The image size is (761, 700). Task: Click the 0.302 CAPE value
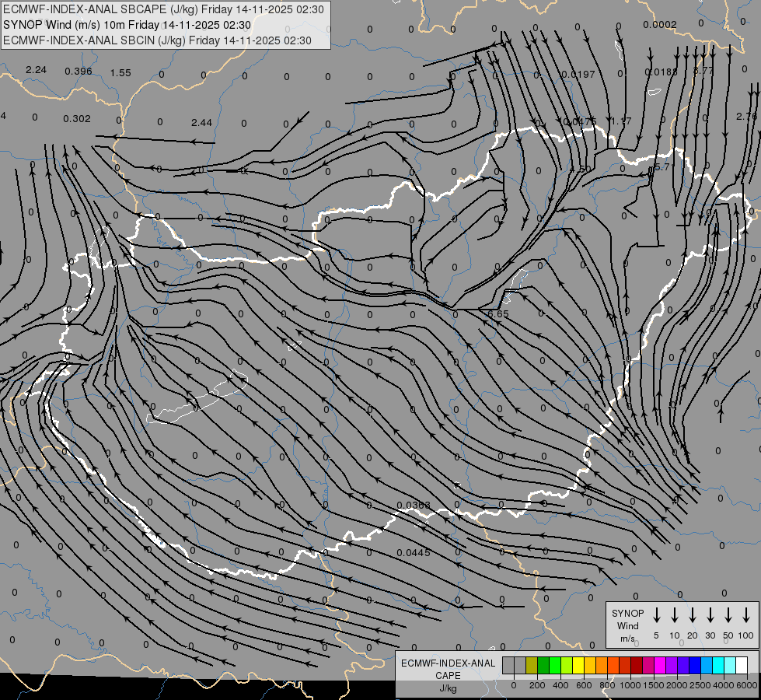pos(77,118)
